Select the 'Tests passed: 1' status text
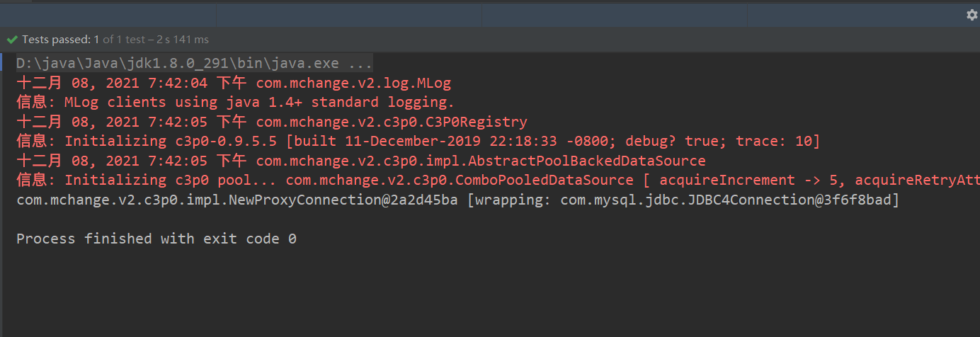 (x=61, y=40)
